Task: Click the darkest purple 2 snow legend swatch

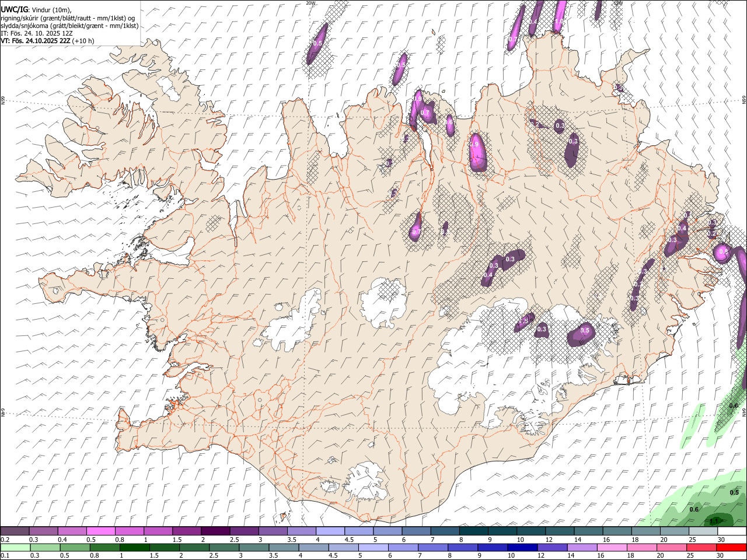Action: point(215,531)
